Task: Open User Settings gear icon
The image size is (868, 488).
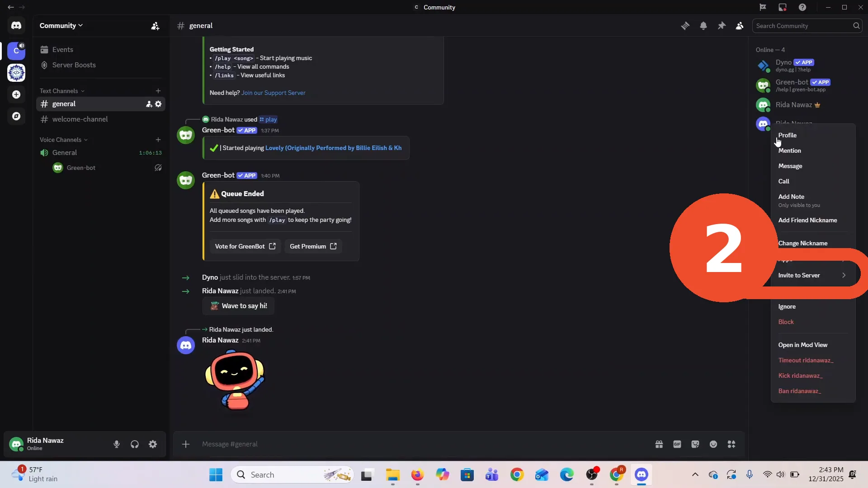Action: click(x=153, y=444)
